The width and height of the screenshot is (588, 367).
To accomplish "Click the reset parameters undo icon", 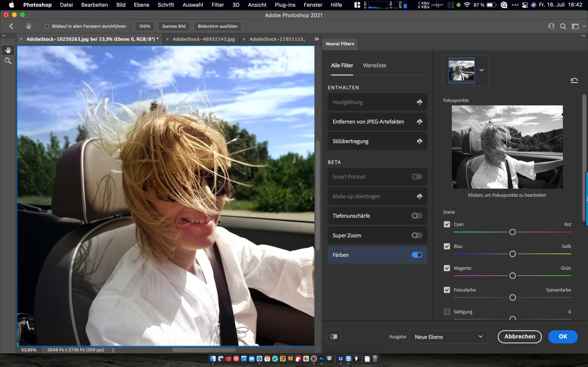I will tap(574, 80).
